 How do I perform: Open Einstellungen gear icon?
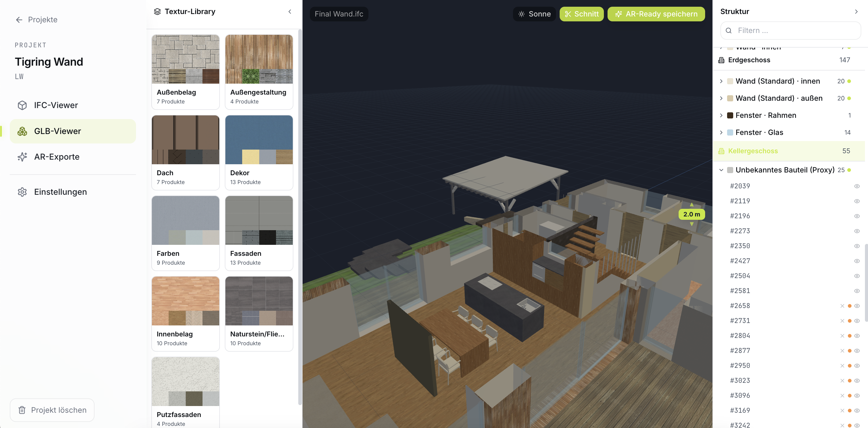22,192
